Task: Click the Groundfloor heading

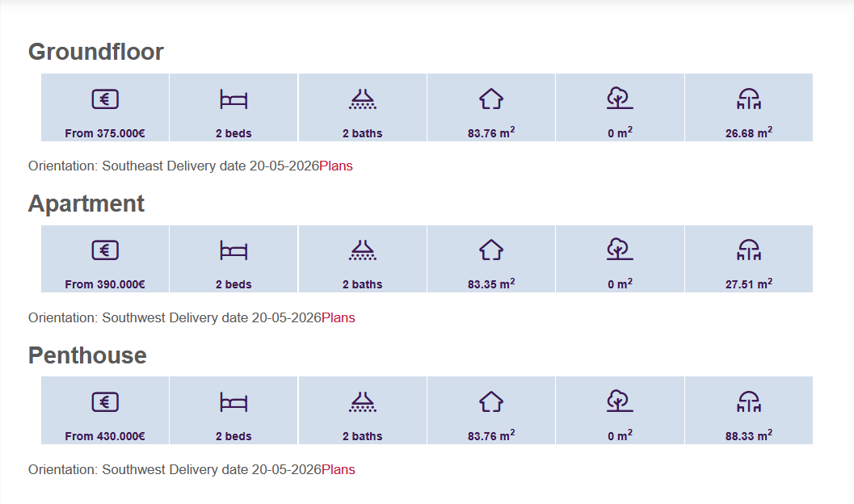Action: (x=96, y=52)
